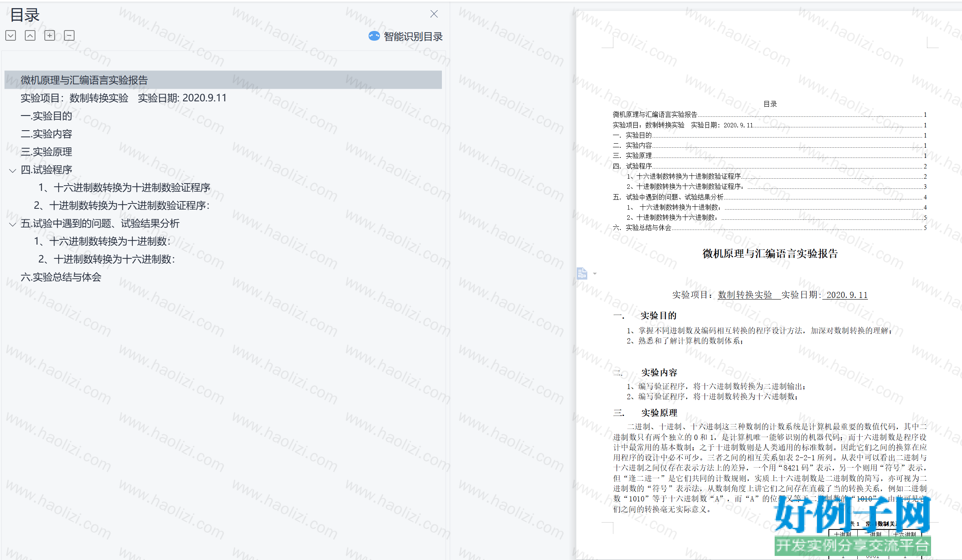Click the document main title heading

coord(770,254)
